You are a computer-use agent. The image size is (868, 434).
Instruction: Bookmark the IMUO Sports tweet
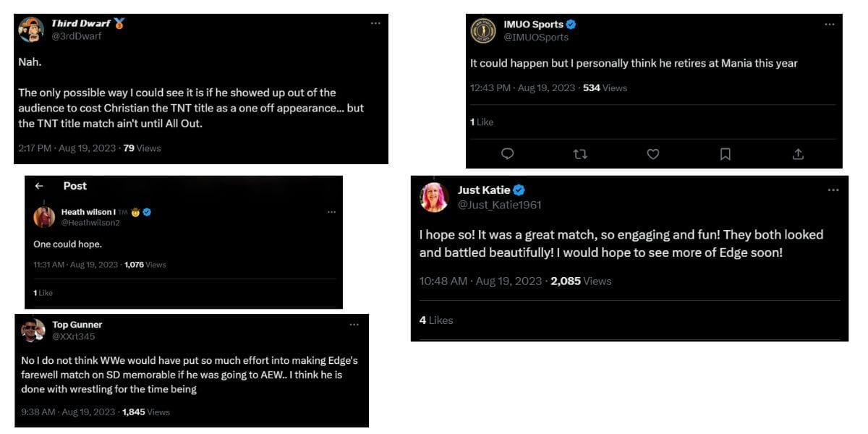coord(726,153)
